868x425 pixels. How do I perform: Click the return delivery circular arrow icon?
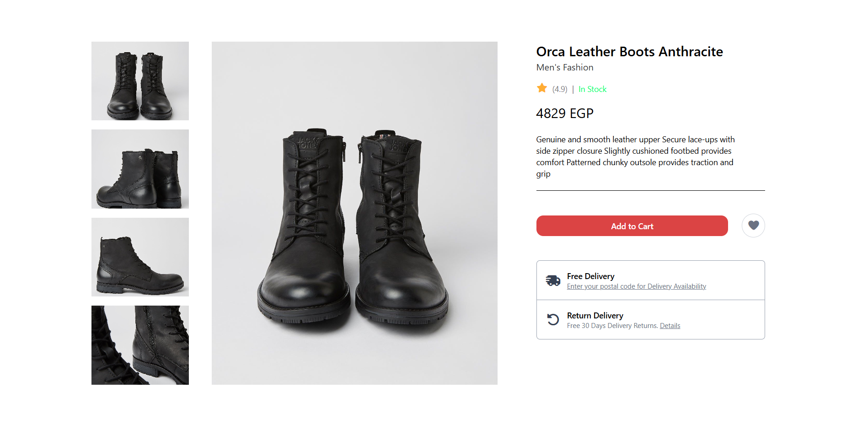pos(553,319)
